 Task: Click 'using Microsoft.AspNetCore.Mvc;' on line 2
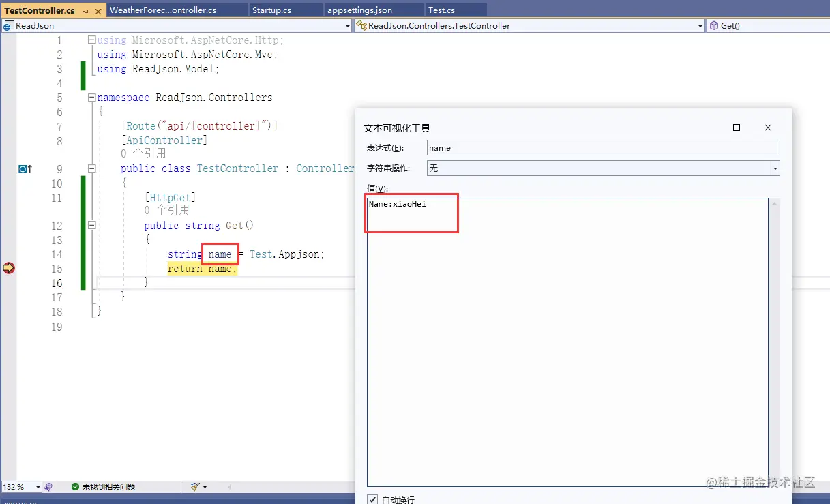click(188, 55)
